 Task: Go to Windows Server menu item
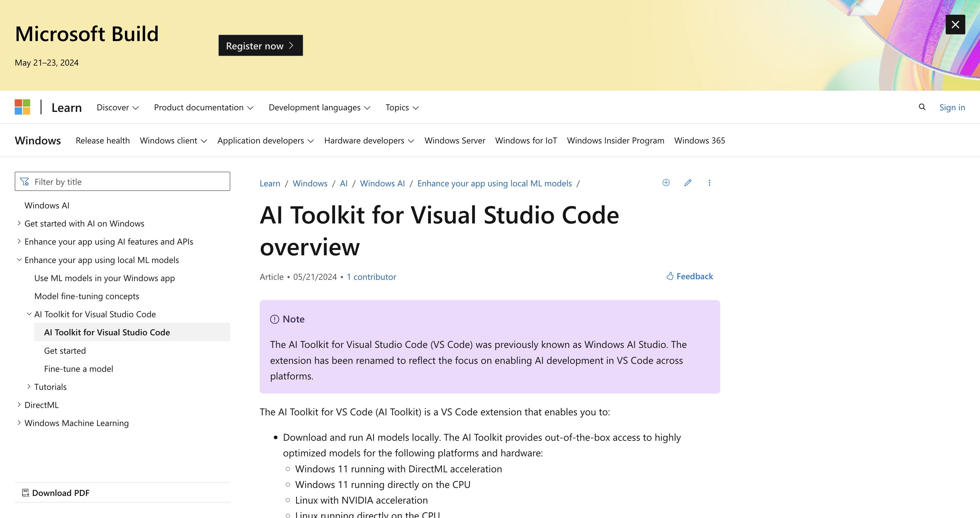(454, 141)
